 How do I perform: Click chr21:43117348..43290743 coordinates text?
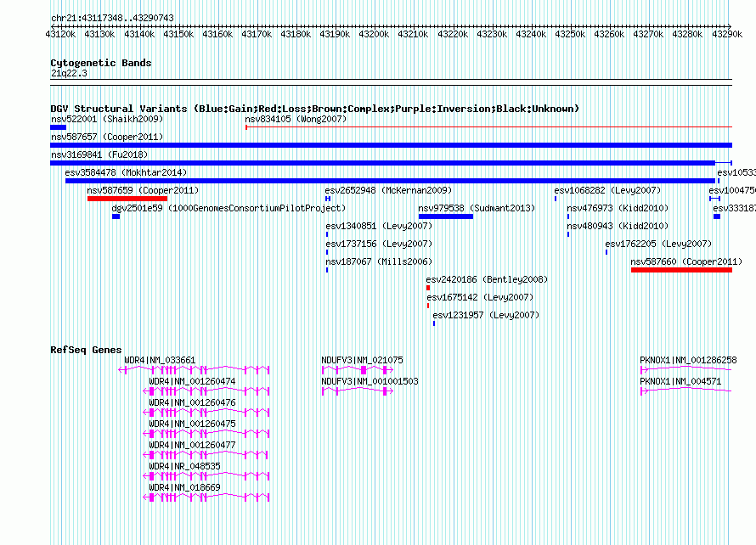point(112,18)
